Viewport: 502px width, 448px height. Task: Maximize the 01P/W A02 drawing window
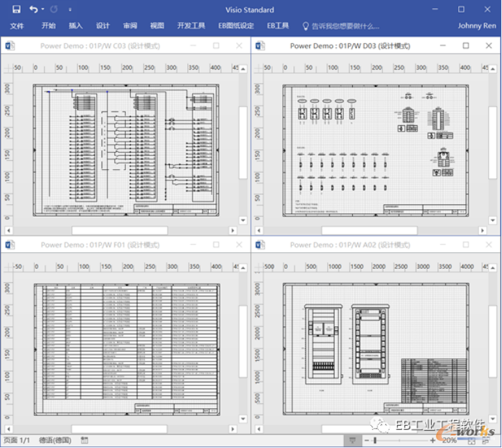[x=466, y=245]
